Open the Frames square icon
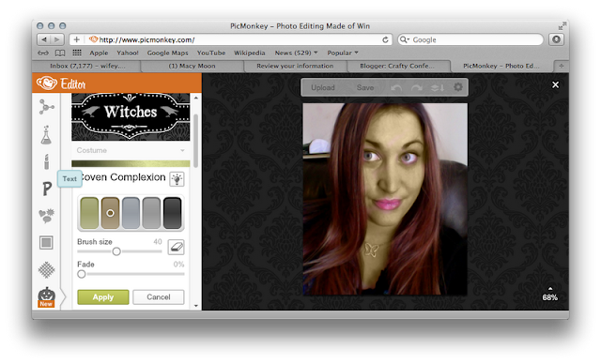 coord(46,242)
